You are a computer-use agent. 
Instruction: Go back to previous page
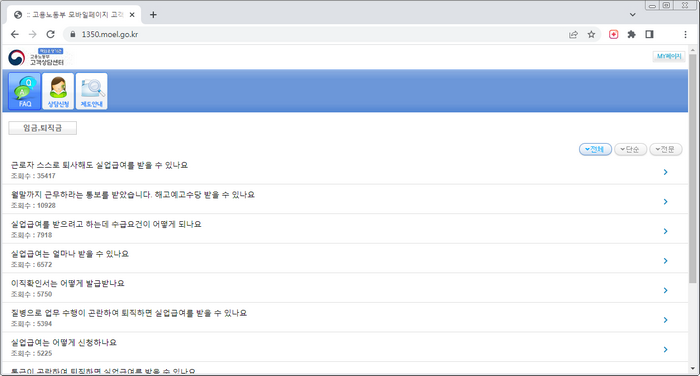click(15, 34)
